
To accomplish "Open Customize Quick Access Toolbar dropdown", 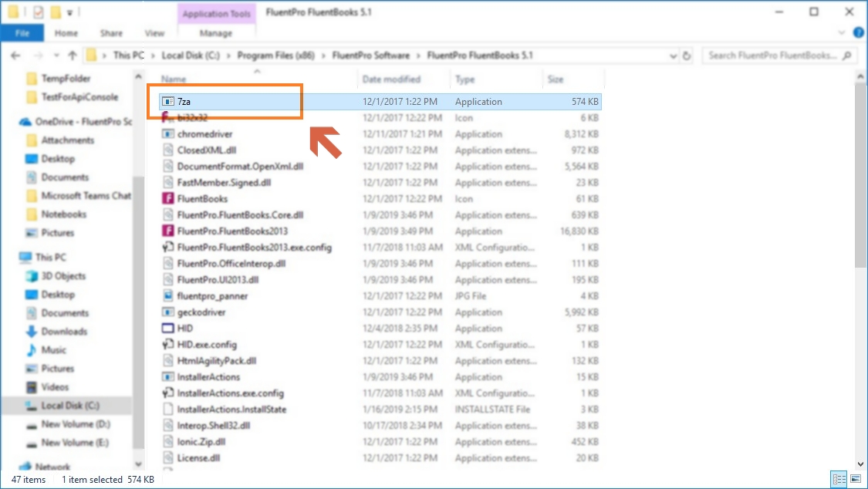I will (69, 12).
